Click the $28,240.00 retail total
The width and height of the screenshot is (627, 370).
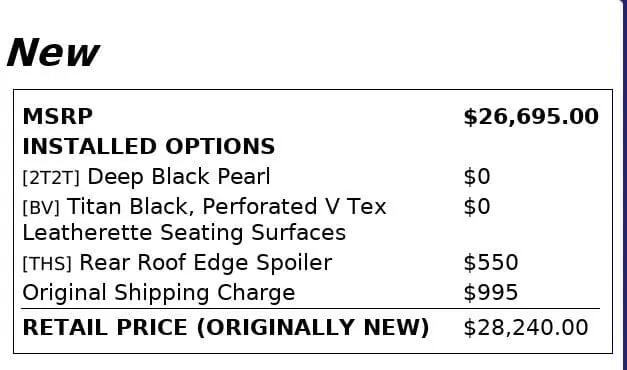(x=526, y=328)
